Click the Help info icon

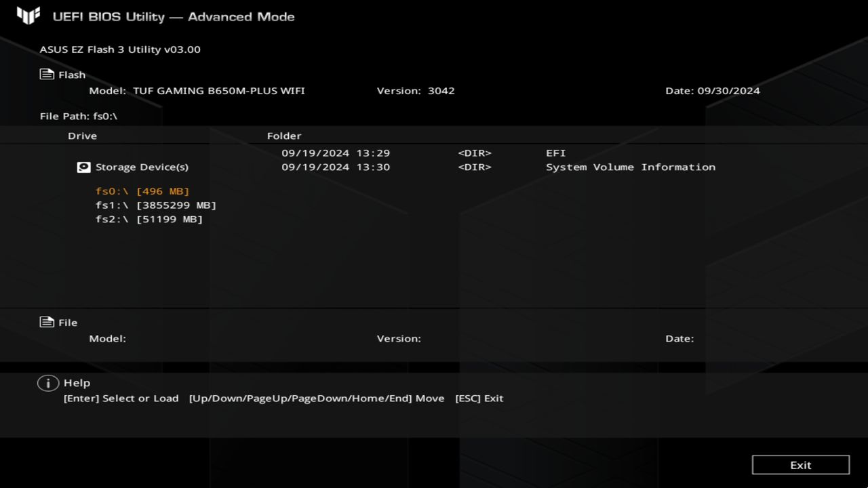tap(47, 383)
